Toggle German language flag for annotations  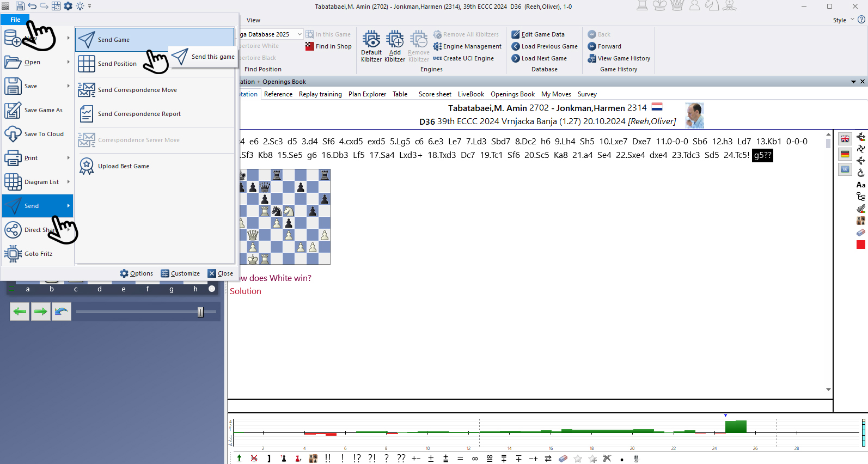click(x=845, y=154)
